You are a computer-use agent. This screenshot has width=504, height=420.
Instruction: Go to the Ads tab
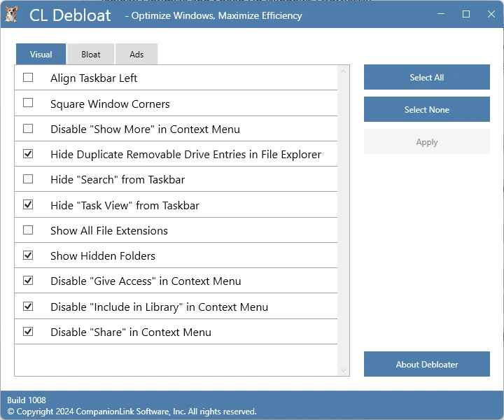(136, 54)
